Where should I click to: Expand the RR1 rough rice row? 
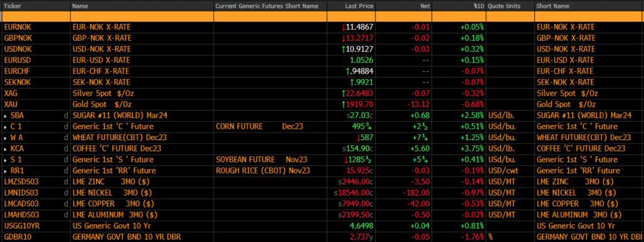click(x=5, y=170)
